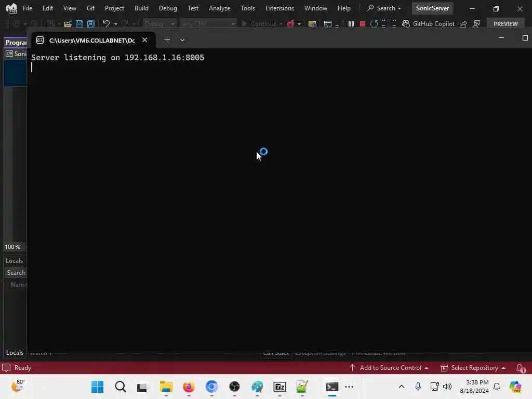Open the Test menu

tap(193, 8)
